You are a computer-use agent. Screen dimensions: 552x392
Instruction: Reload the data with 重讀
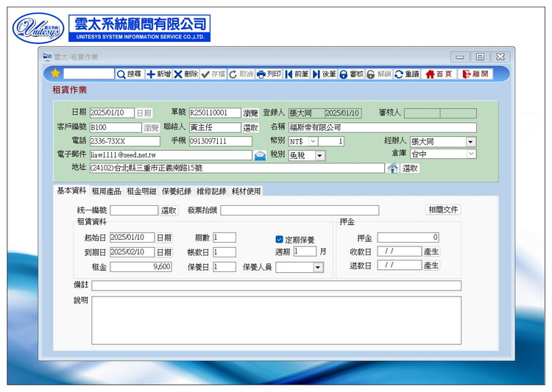tap(407, 74)
